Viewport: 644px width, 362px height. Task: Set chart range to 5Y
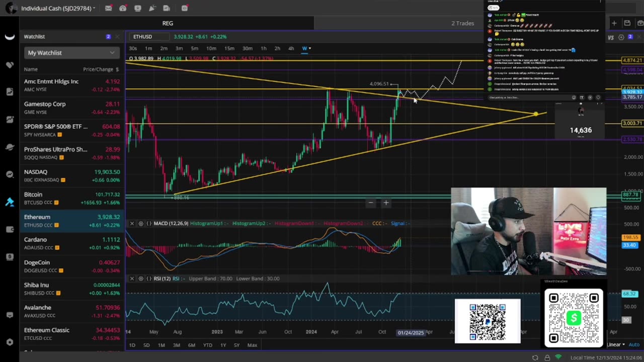(236, 345)
